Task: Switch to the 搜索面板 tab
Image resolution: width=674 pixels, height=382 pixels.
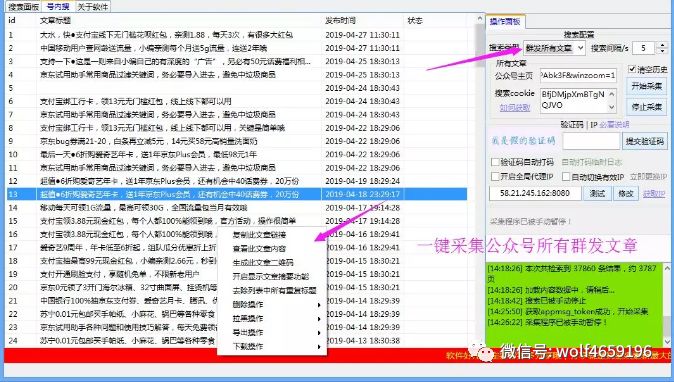Action: (23, 6)
